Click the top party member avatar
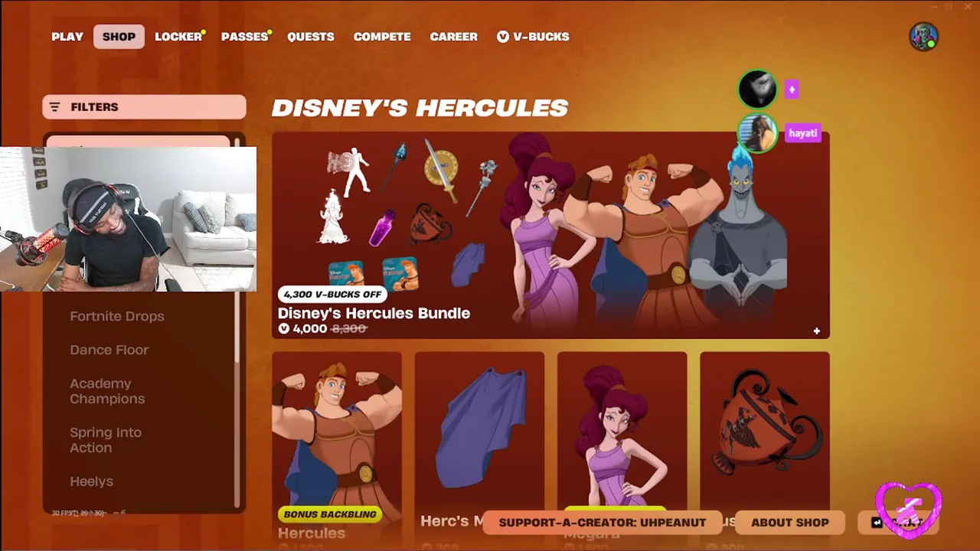The width and height of the screenshot is (980, 551). tap(757, 90)
